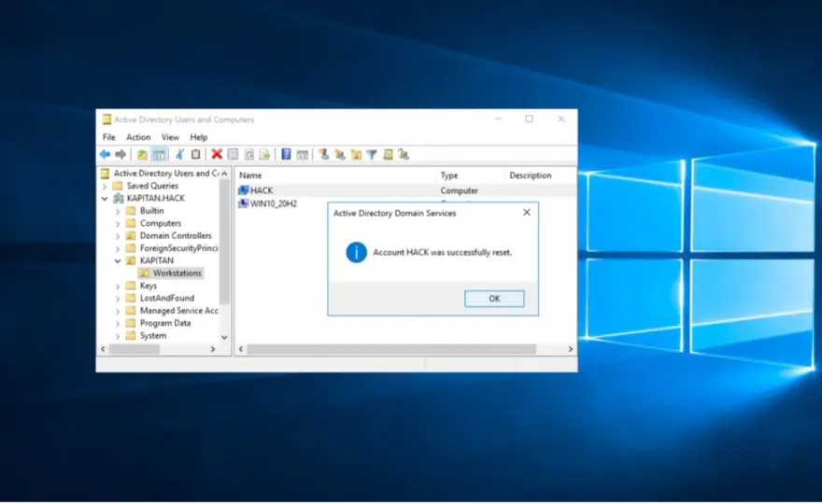The width and height of the screenshot is (822, 504).
Task: Create new organizational unit toolbar icon
Action: coord(356,155)
